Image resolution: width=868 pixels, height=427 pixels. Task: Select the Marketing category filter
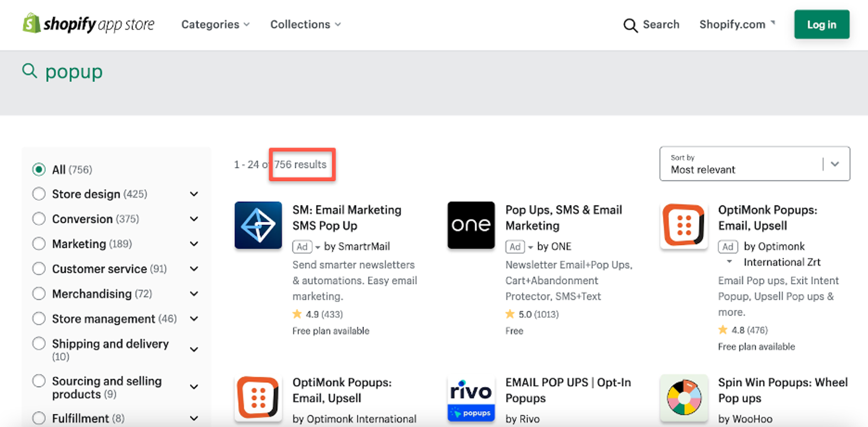click(39, 243)
